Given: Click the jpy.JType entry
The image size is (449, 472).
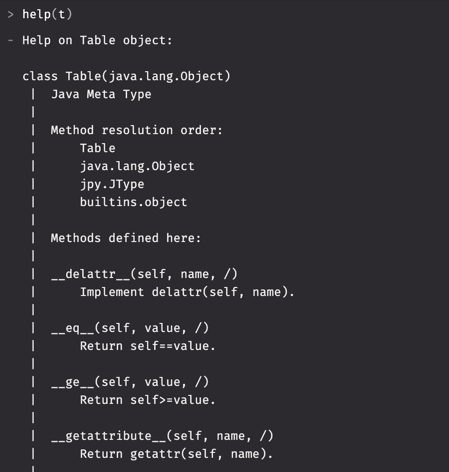Looking at the screenshot, I should click(112, 184).
